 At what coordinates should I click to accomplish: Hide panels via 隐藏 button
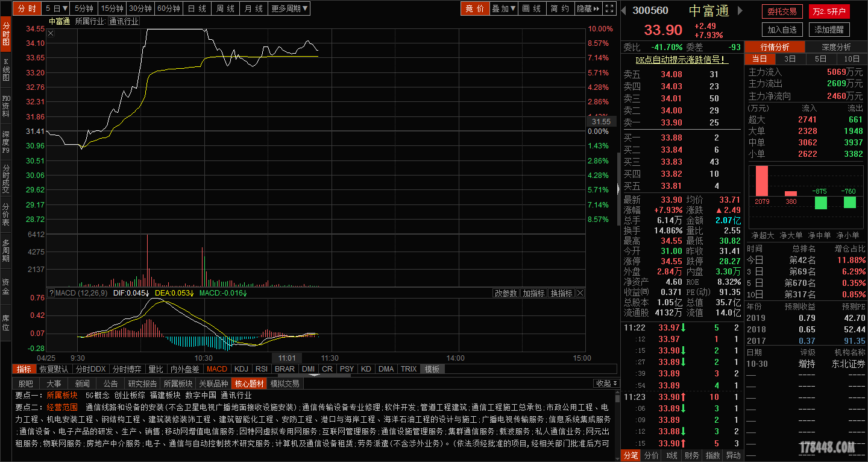coord(588,8)
